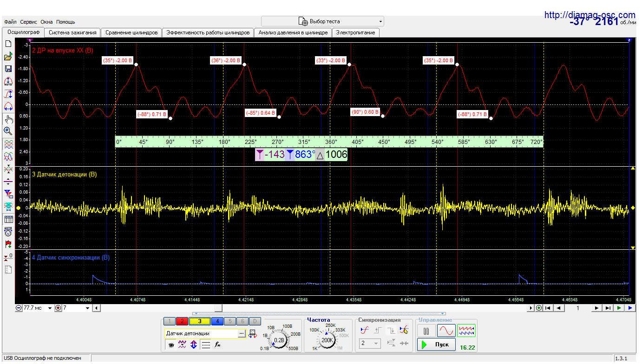Select the multi-waveform recorder mode button
Viewport: 642px width, 364px height.
[x=466, y=331]
